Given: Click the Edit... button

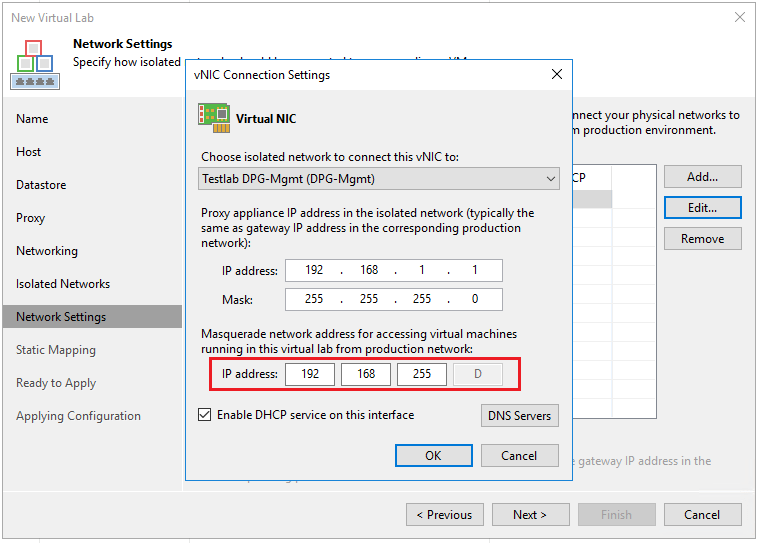Looking at the screenshot, I should (702, 208).
